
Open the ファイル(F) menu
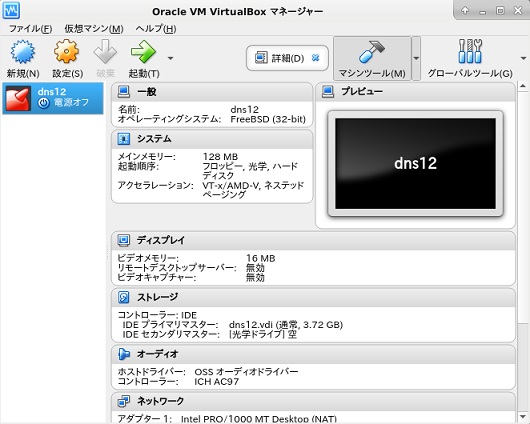point(30,29)
